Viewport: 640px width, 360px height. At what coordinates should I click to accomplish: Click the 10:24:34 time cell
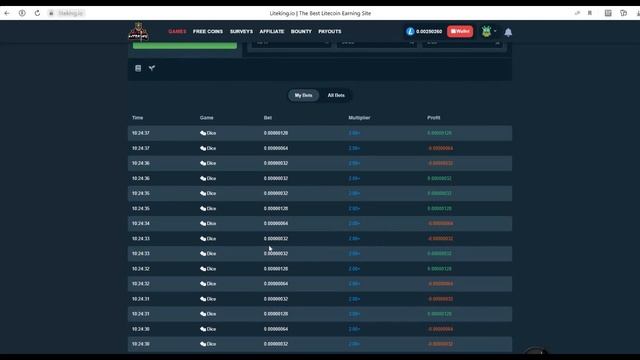[141, 223]
